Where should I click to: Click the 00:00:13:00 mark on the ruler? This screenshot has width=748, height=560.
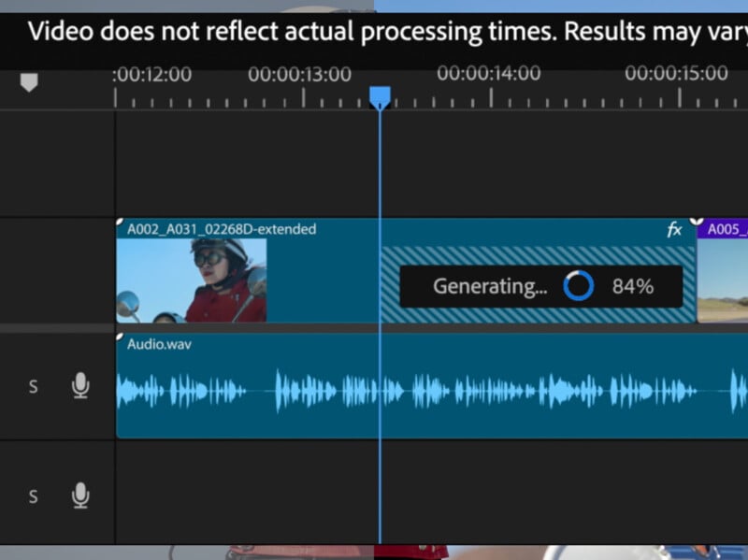(299, 75)
